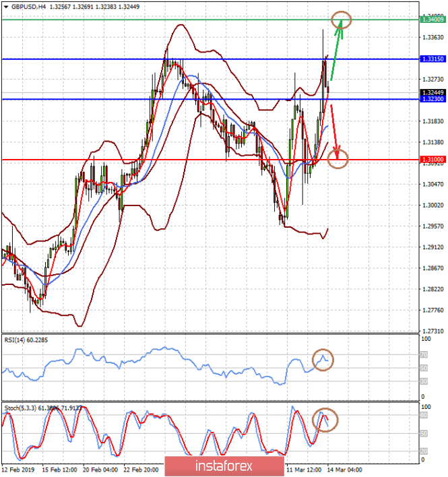448x477 pixels.
Task: Select the GBPUSD,H4 symbol title
Action: 28,7
